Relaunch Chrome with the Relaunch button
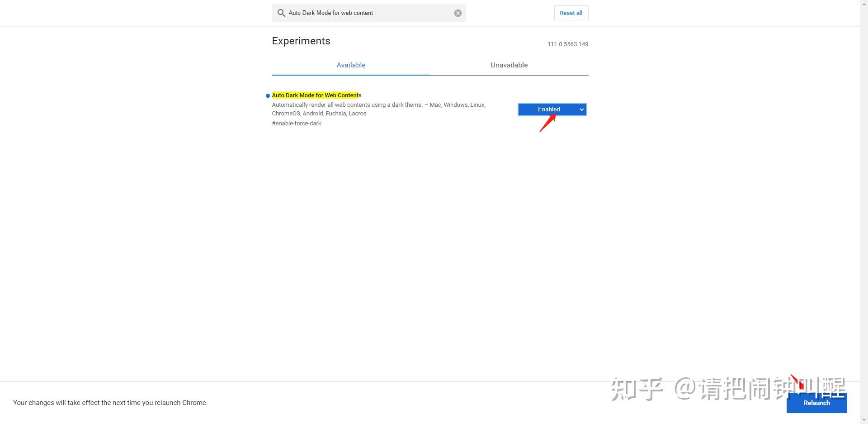The width and height of the screenshot is (868, 424). (x=816, y=403)
